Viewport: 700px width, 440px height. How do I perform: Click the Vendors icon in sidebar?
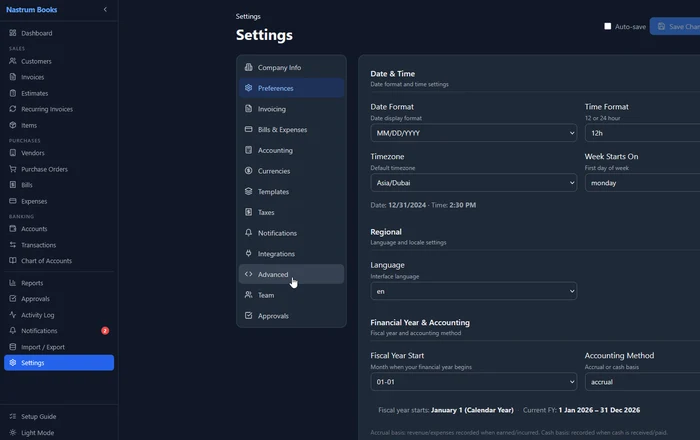click(x=12, y=153)
